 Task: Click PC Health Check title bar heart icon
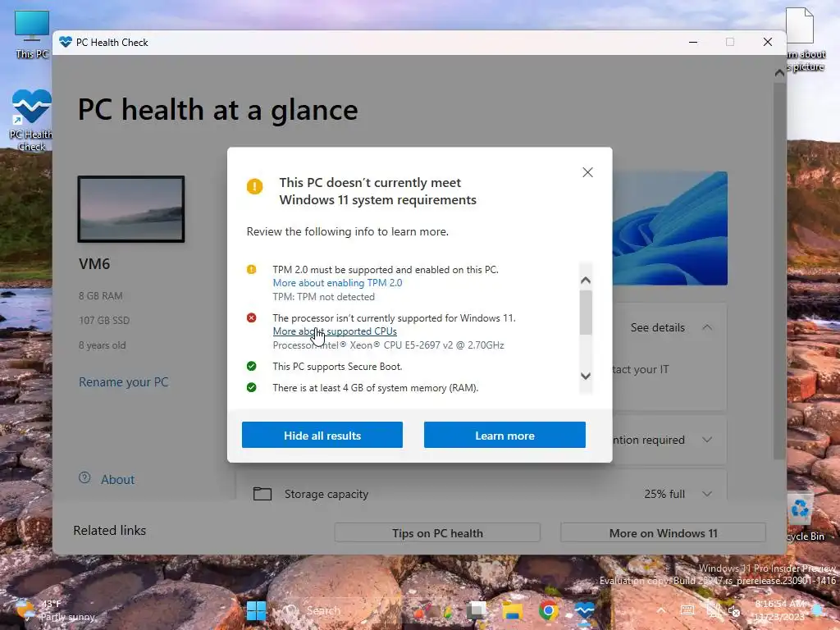[x=66, y=42]
